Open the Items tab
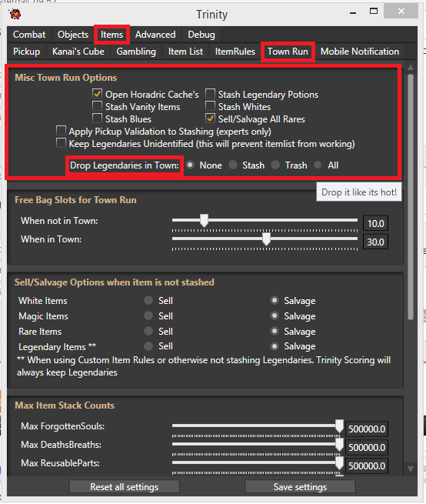 point(111,35)
